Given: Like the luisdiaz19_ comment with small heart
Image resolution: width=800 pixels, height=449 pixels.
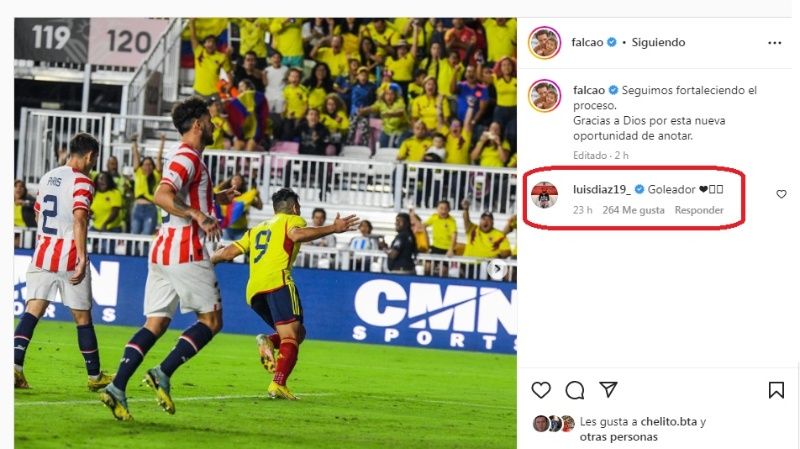Looking at the screenshot, I should tap(781, 194).
